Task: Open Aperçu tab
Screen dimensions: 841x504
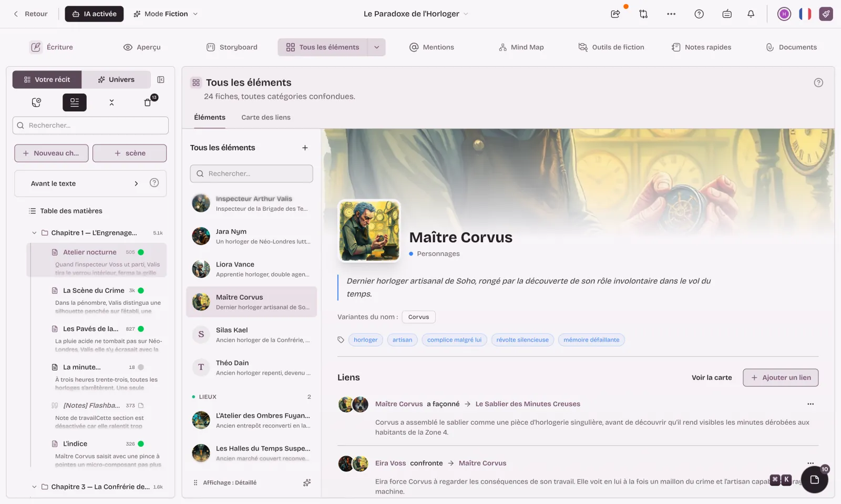Action: (142, 47)
